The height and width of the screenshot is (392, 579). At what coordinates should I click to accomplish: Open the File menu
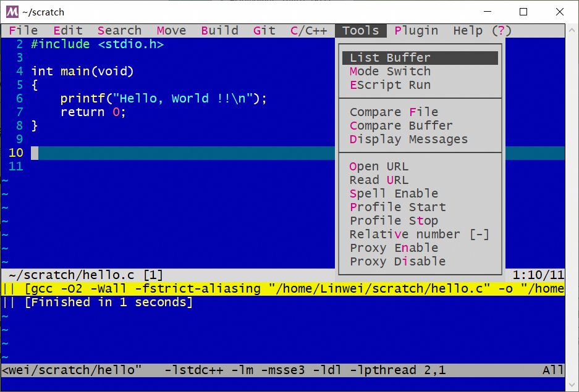click(x=23, y=30)
